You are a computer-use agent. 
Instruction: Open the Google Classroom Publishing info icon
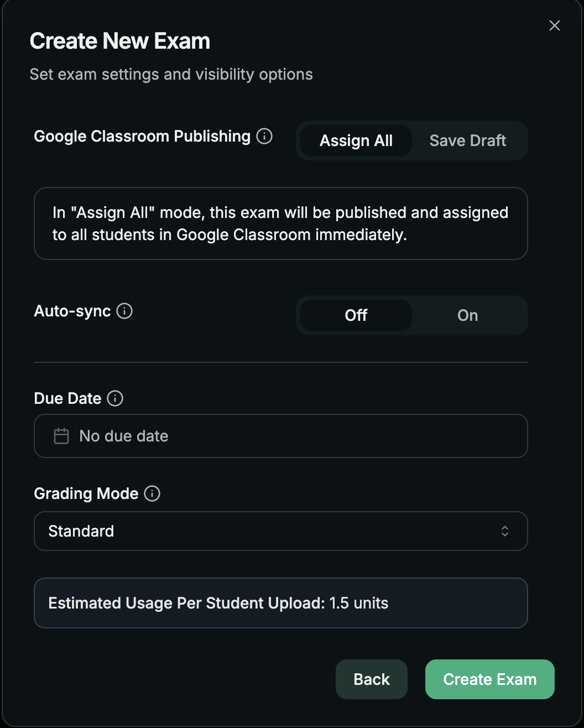(x=264, y=136)
